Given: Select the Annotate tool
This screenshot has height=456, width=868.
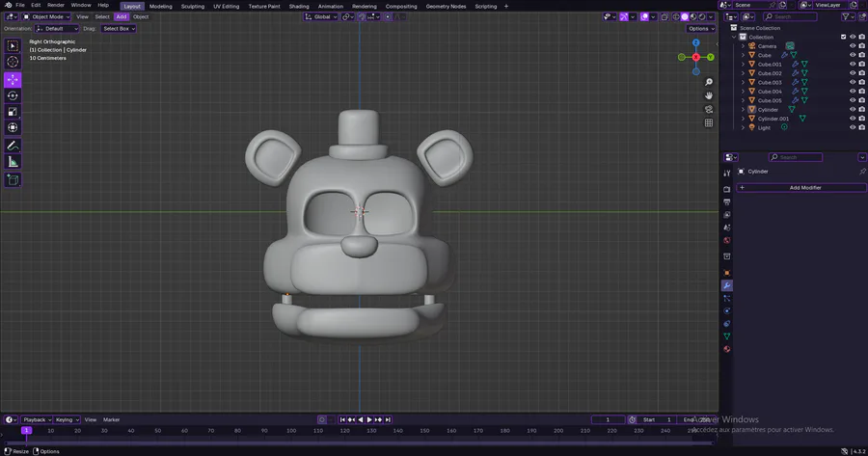Looking at the screenshot, I should click(13, 146).
